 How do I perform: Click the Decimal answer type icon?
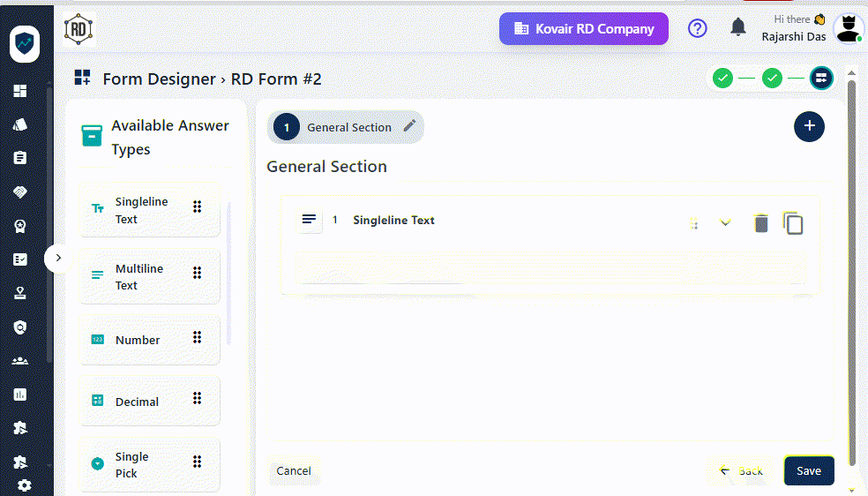97,400
